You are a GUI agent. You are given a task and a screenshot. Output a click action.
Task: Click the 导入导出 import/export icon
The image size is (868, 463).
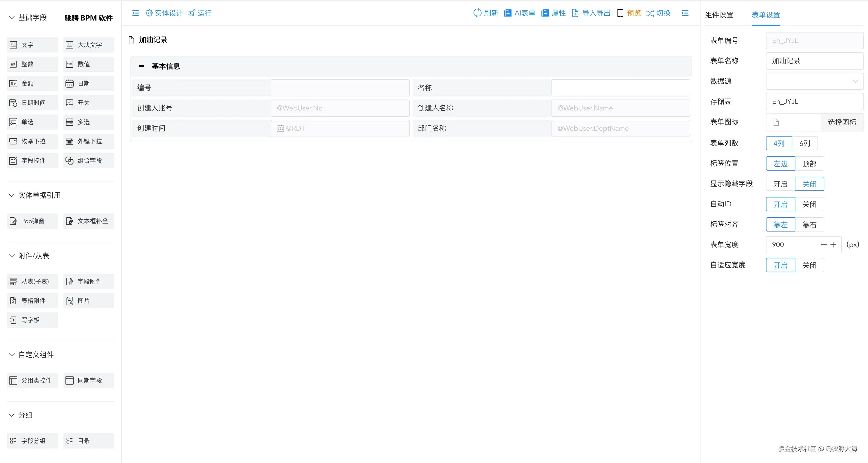575,13
